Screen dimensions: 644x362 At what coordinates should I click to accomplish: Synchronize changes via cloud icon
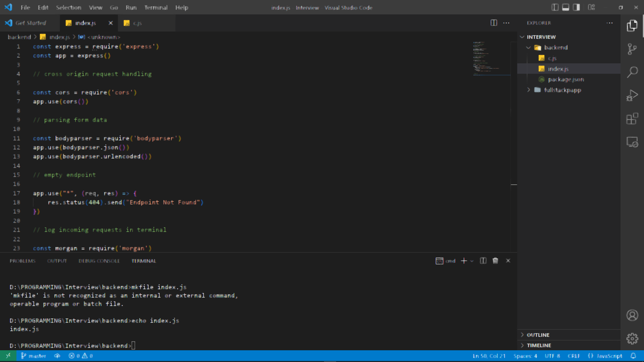[x=57, y=356]
